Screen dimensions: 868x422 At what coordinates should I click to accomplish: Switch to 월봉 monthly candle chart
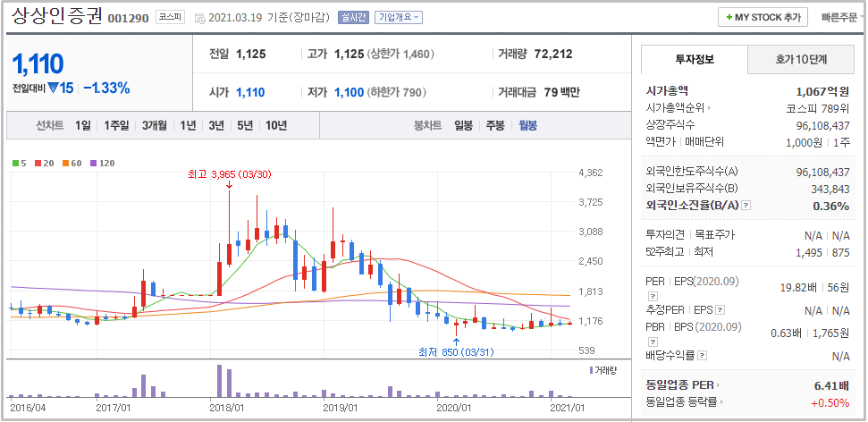pos(527,126)
